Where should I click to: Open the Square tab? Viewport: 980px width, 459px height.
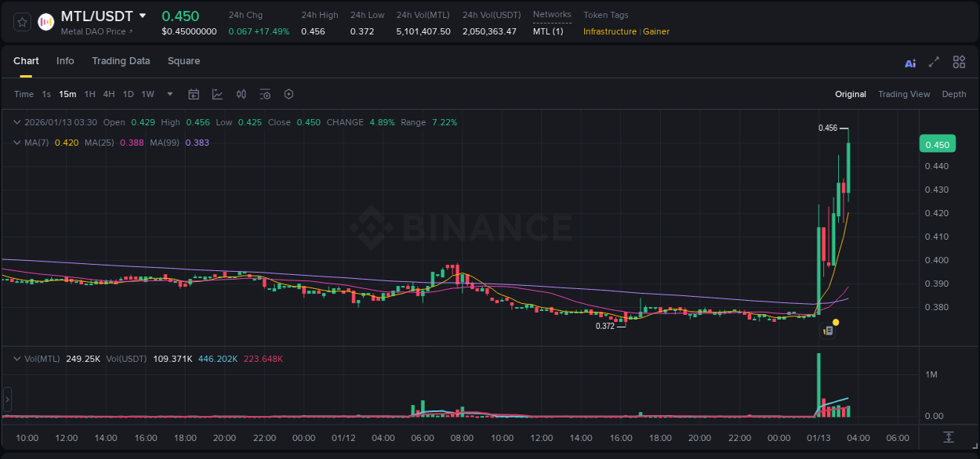tap(183, 60)
